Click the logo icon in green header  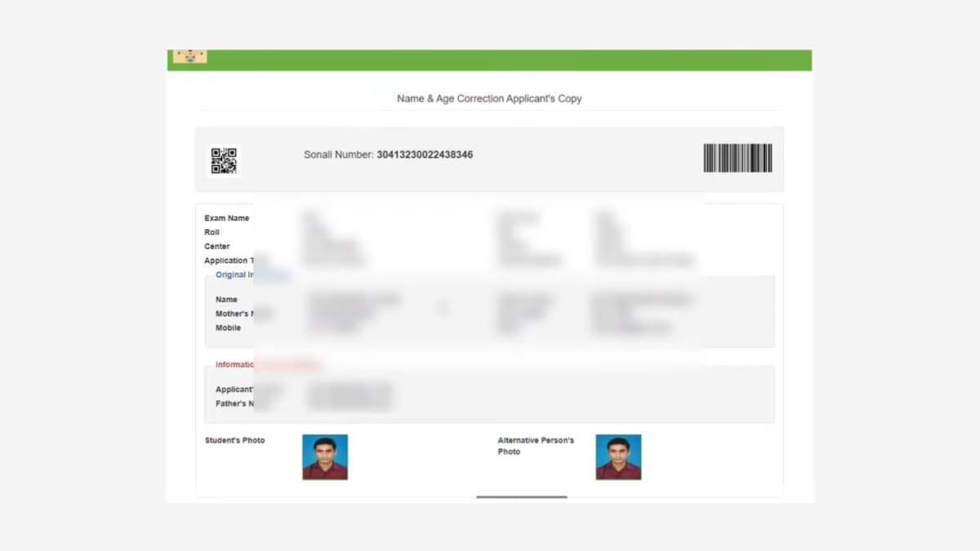(x=189, y=56)
